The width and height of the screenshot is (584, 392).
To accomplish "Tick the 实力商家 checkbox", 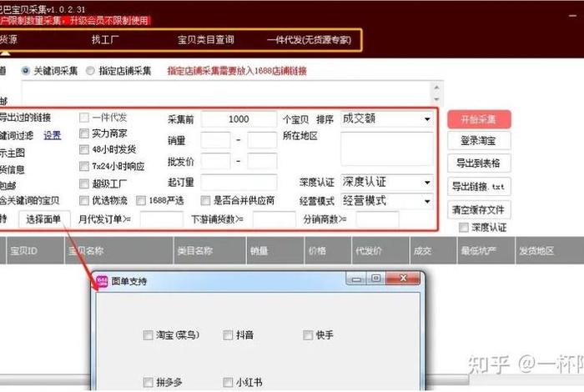I will pyautogui.click(x=84, y=133).
